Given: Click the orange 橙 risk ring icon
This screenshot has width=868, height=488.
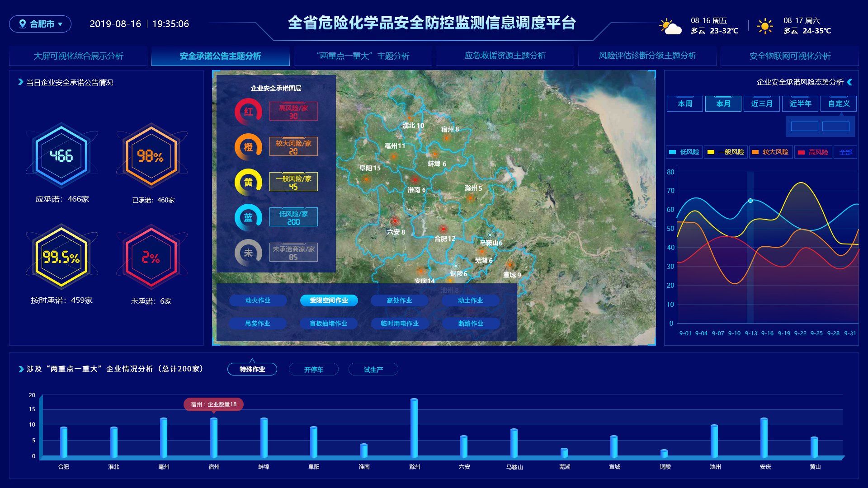Looking at the screenshot, I should (x=248, y=147).
